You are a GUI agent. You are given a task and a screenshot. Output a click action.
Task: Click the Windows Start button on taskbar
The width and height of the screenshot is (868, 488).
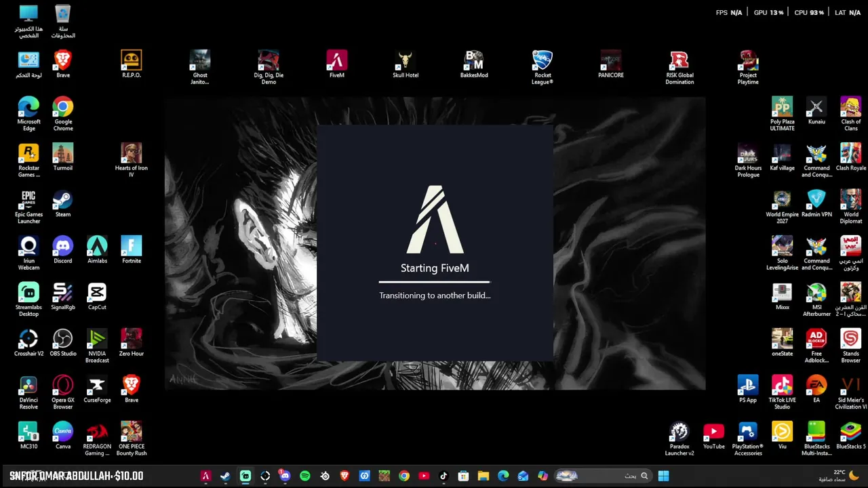(x=663, y=476)
